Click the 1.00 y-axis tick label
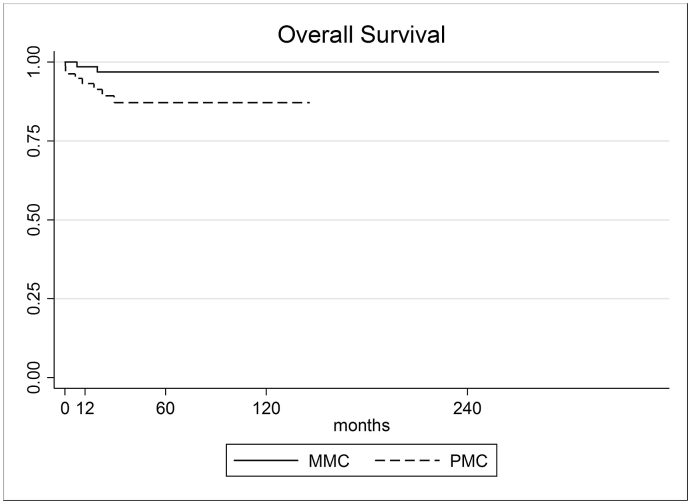This screenshot has width=691, height=504. [x=34, y=62]
